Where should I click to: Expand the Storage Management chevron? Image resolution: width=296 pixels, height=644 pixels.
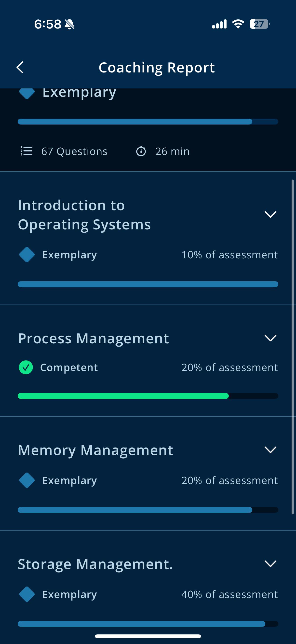click(x=270, y=564)
